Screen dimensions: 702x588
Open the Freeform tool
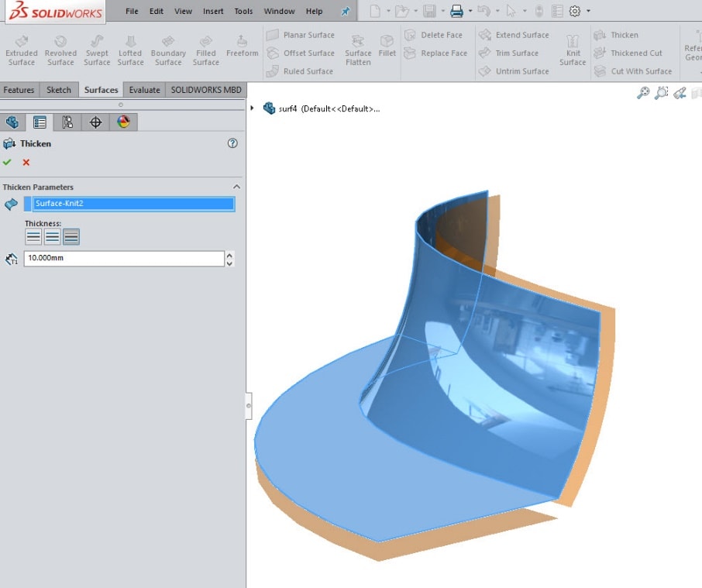pos(243,46)
